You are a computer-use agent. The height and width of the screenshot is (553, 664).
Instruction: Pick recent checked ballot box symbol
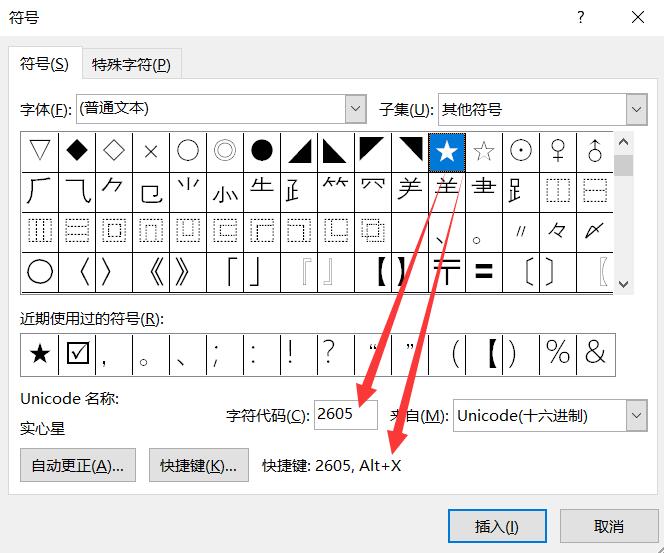click(x=77, y=354)
